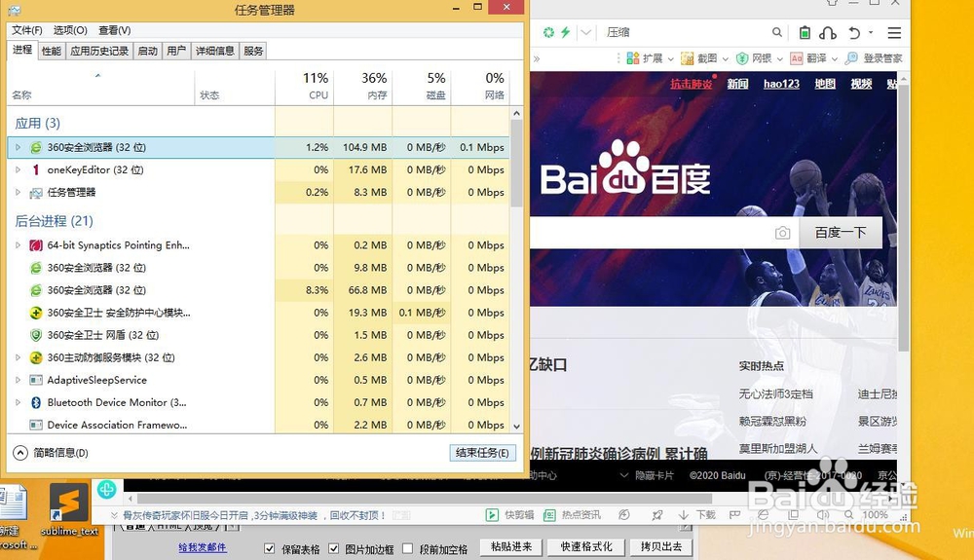The height and width of the screenshot is (560, 974).
Task: Select the 360安全浏览器 app row icon
Action: (x=36, y=147)
